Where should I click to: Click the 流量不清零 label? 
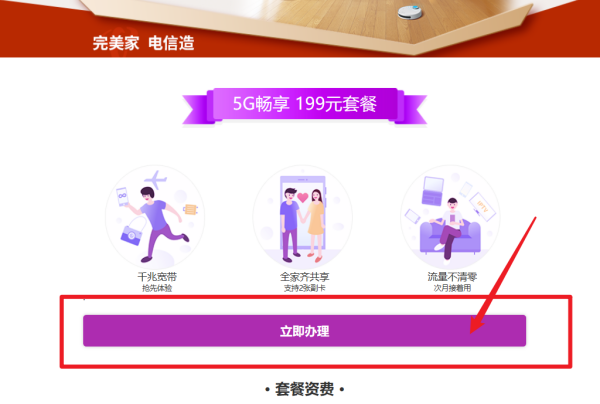pyautogui.click(x=452, y=277)
